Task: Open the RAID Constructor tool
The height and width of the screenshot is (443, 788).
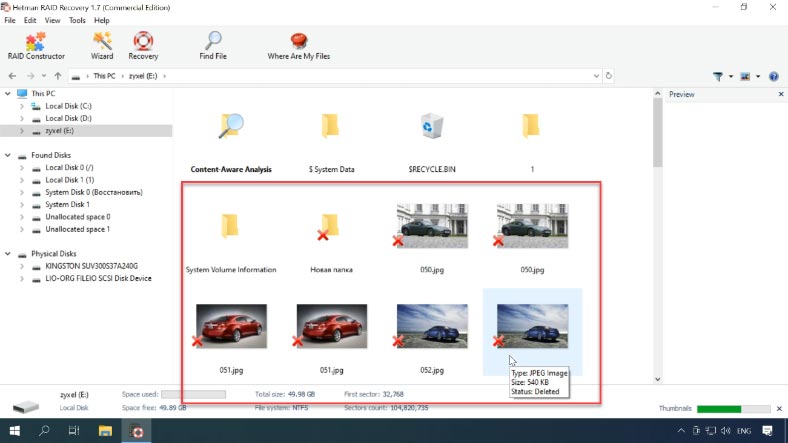Action: point(36,46)
